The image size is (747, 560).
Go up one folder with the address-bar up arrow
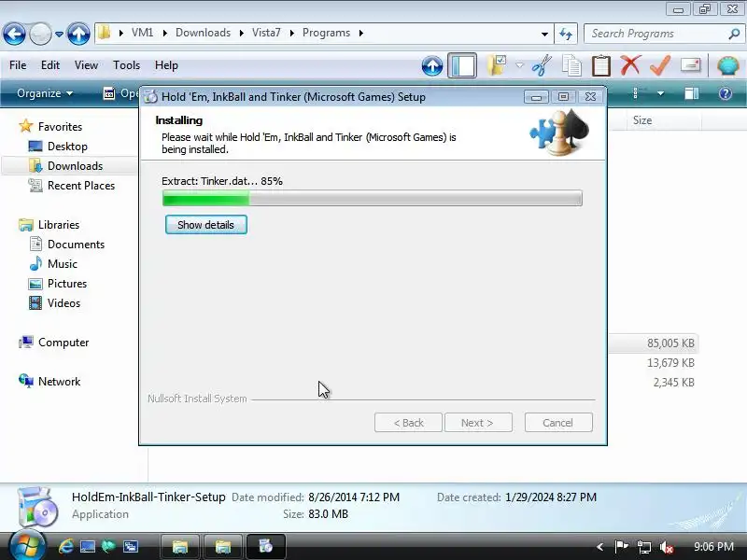pos(78,34)
